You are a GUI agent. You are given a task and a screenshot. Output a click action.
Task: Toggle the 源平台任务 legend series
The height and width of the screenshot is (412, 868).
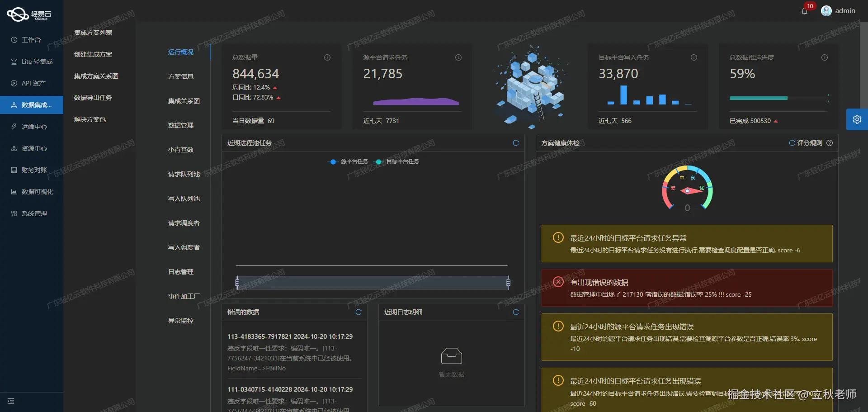[x=348, y=161]
